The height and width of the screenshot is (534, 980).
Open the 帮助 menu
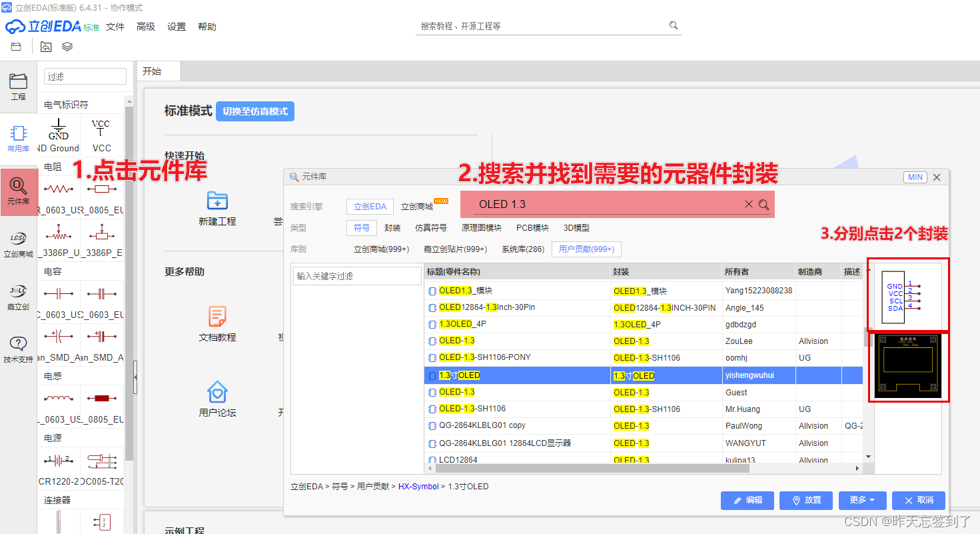coord(207,27)
